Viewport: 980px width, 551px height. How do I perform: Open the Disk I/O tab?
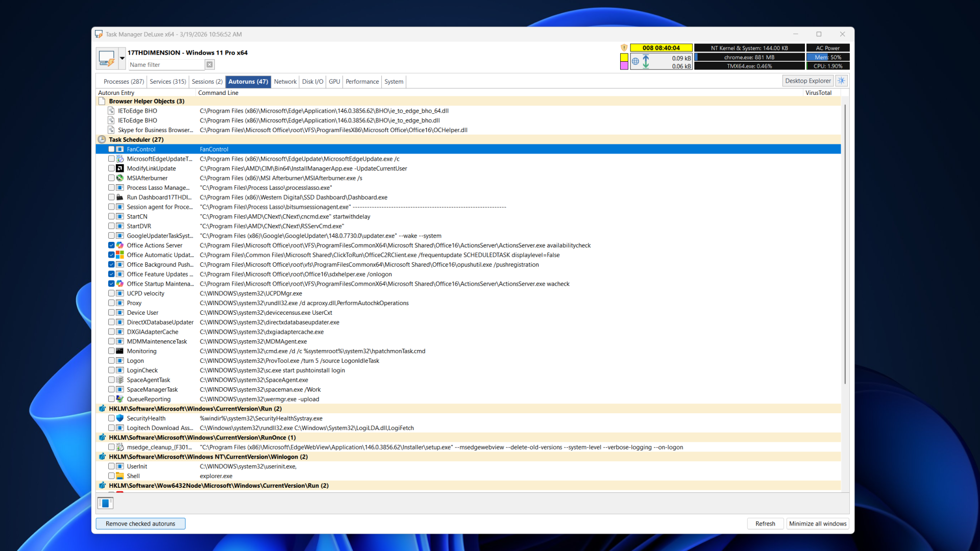(312, 82)
